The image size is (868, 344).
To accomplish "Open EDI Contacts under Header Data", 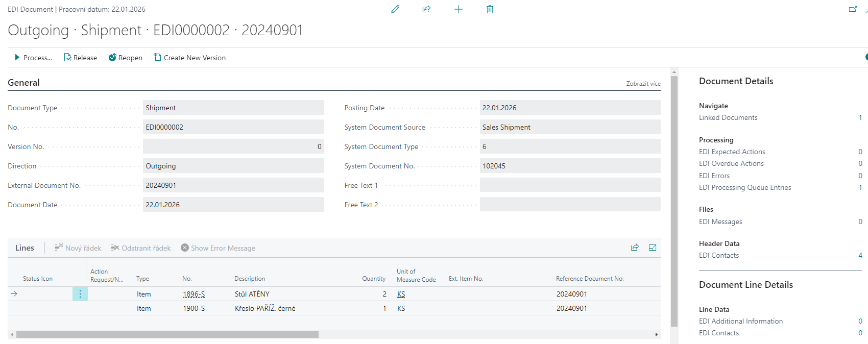I will pos(719,255).
